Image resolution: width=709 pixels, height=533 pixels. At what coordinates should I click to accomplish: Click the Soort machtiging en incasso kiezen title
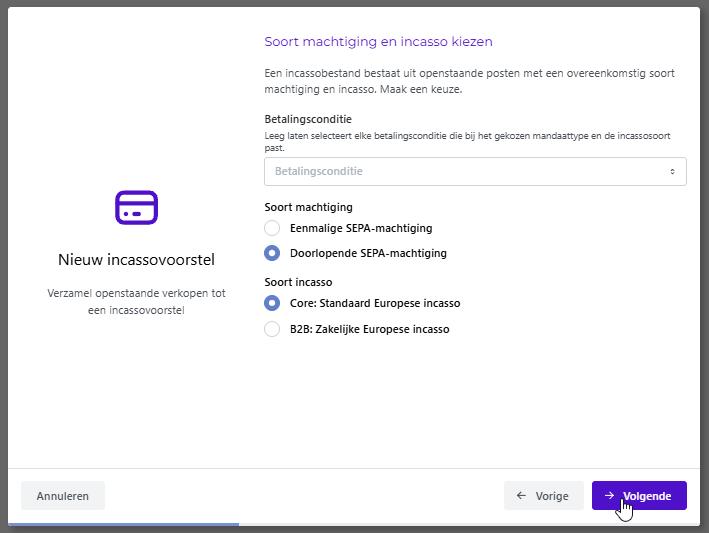tap(378, 42)
